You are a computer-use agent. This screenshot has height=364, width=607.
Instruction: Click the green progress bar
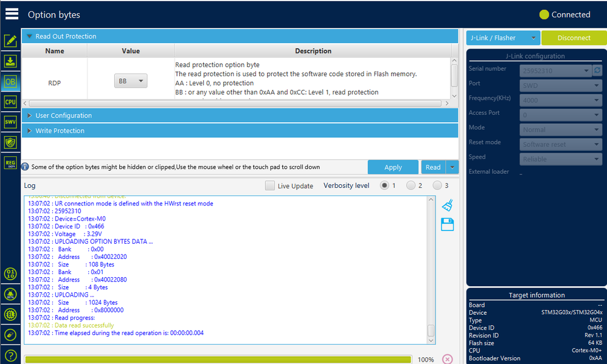point(218,360)
